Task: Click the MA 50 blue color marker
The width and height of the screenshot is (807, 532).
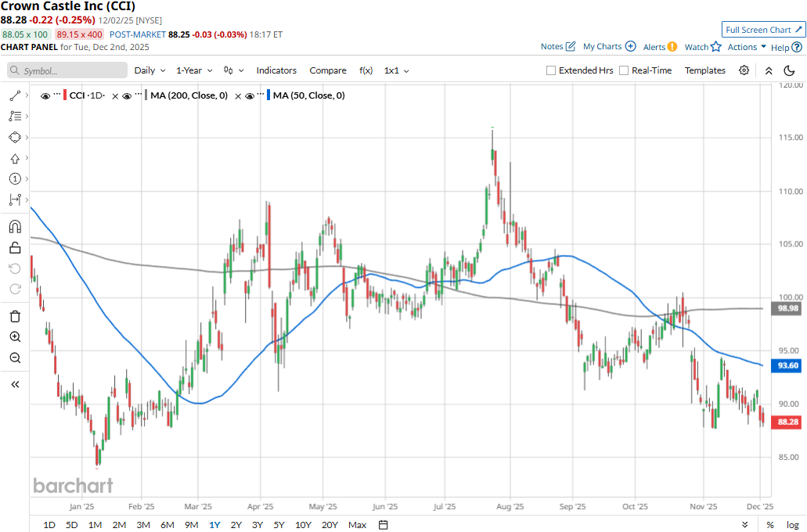Action: 268,95
